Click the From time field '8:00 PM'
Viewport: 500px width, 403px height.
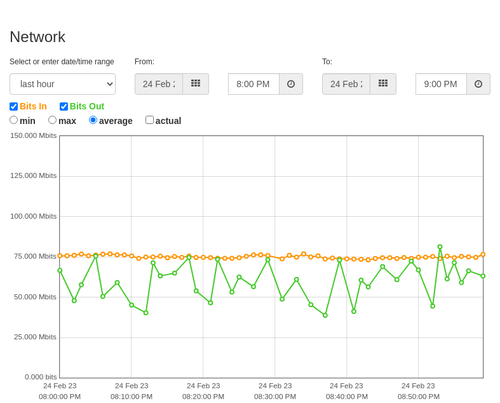click(254, 84)
